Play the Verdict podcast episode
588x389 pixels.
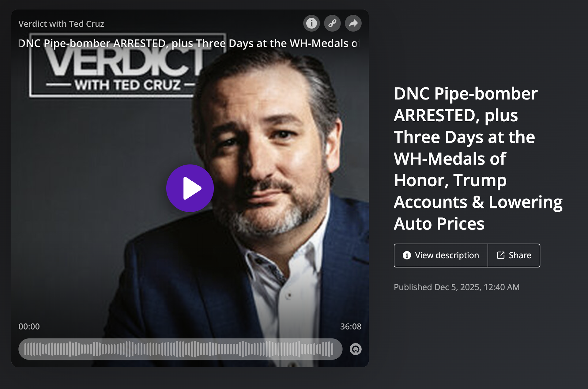190,188
